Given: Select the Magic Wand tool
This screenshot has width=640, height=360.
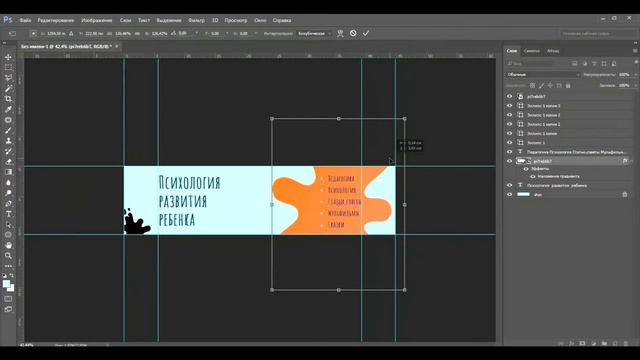Looking at the screenshot, I should [x=8, y=88].
